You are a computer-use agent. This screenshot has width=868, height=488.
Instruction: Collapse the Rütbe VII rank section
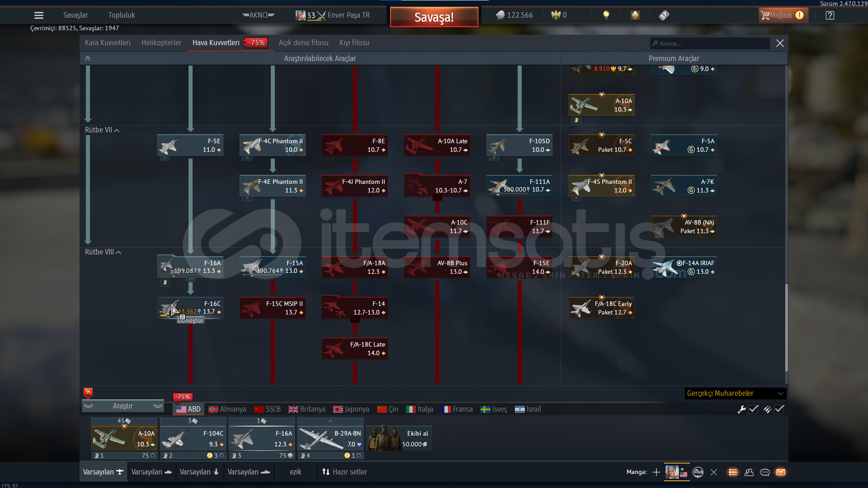click(117, 130)
